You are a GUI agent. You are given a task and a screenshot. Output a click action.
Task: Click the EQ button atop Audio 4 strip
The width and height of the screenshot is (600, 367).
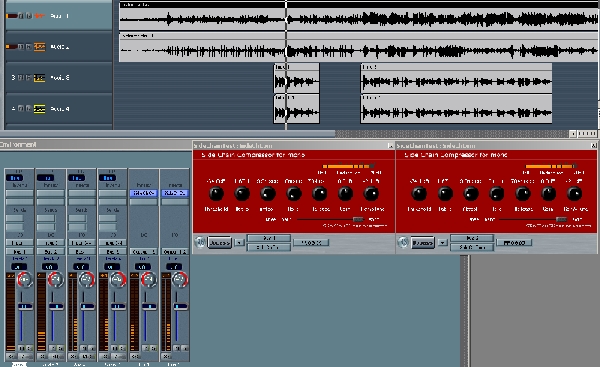(x=108, y=178)
